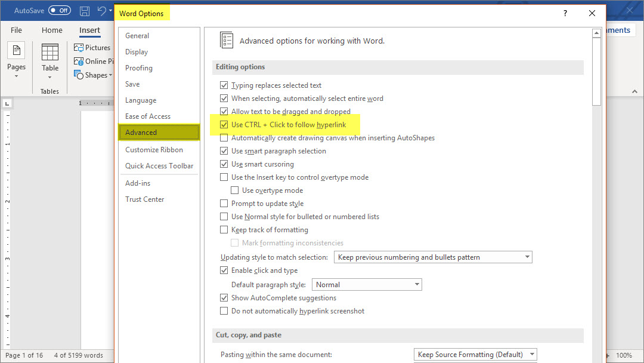Click the Help question mark icon
Screen dimensions: 644x363
[565, 13]
